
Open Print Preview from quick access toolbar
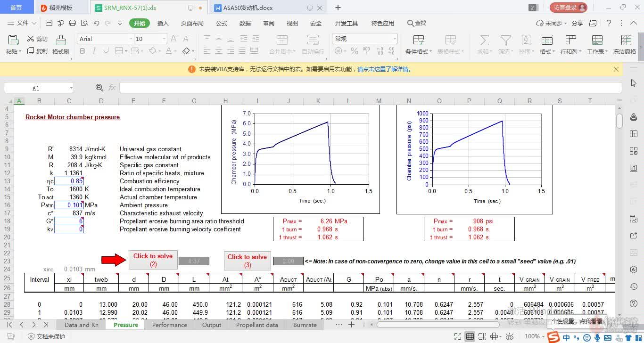click(84, 23)
